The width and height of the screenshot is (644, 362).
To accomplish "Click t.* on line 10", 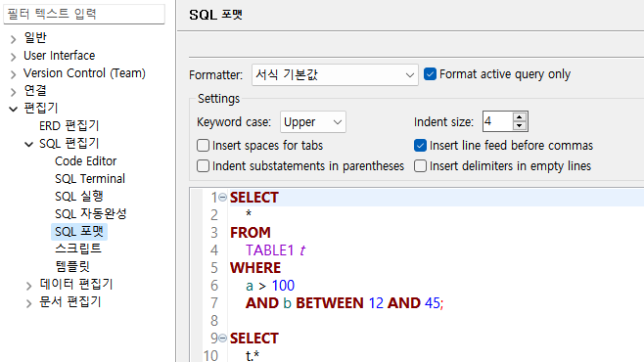I will click(253, 355).
